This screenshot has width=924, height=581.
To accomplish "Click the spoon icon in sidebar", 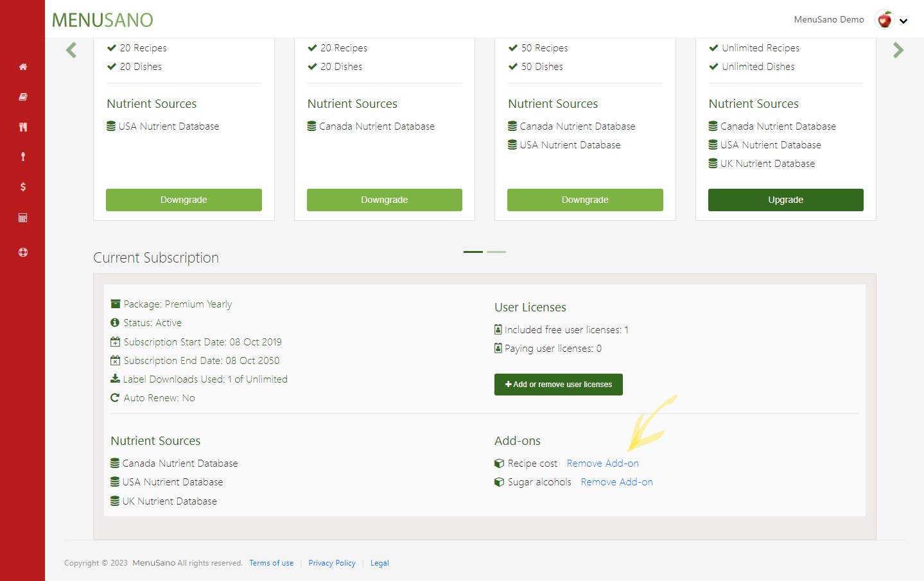I will pos(23,157).
